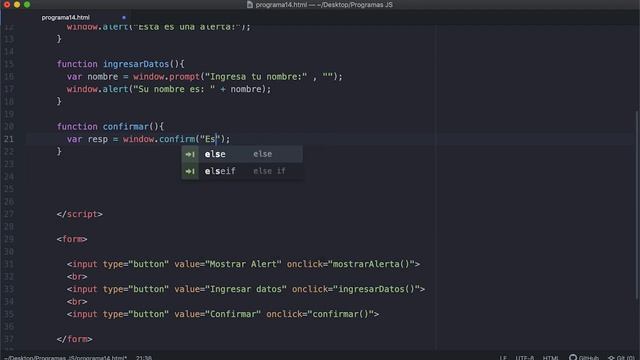Click on 'function confirmar(){' text
640x360 pixels.
(x=110, y=127)
